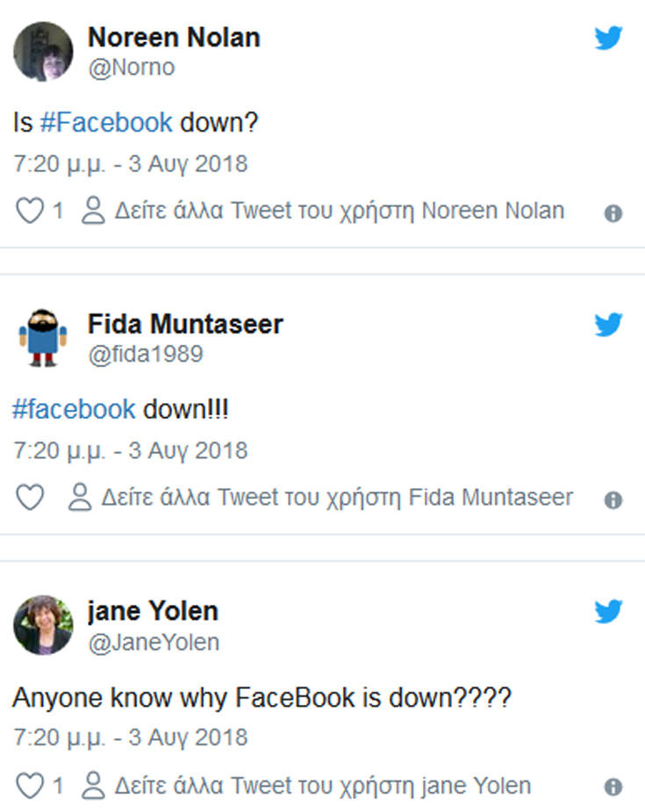Open timestamp of jane Yolen's tweet
Screen dimensions: 645x812
tap(131, 737)
